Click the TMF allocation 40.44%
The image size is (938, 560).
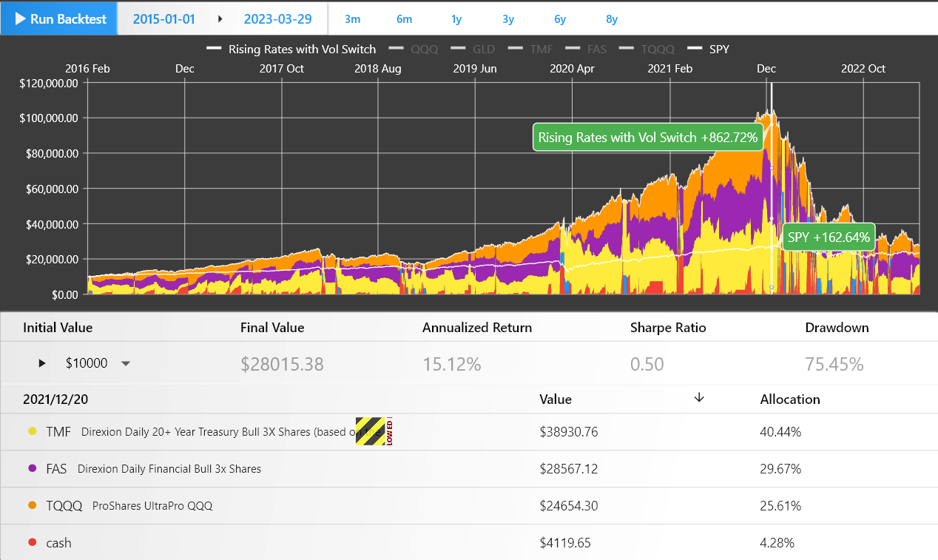pos(780,432)
